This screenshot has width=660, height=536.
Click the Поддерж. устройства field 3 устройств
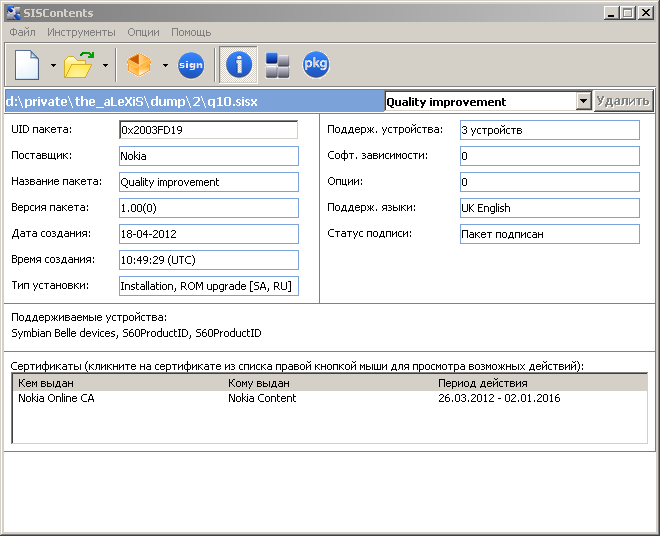(550, 130)
